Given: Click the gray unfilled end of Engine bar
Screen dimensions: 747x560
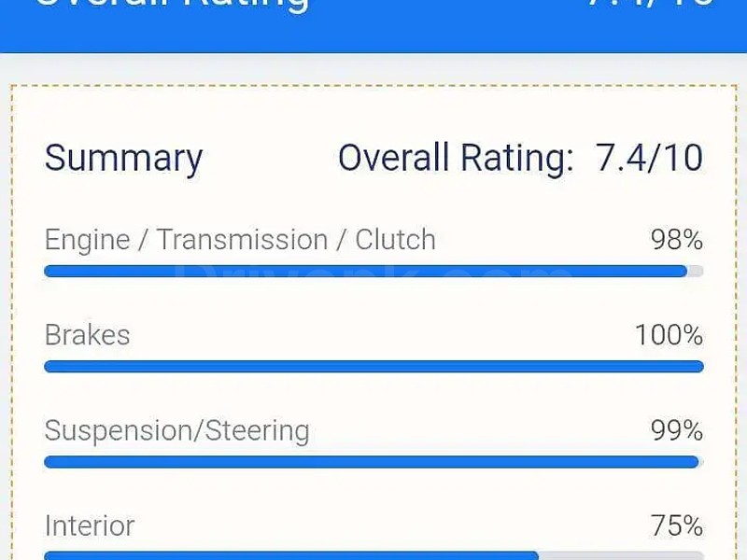Looking at the screenshot, I should tap(696, 272).
